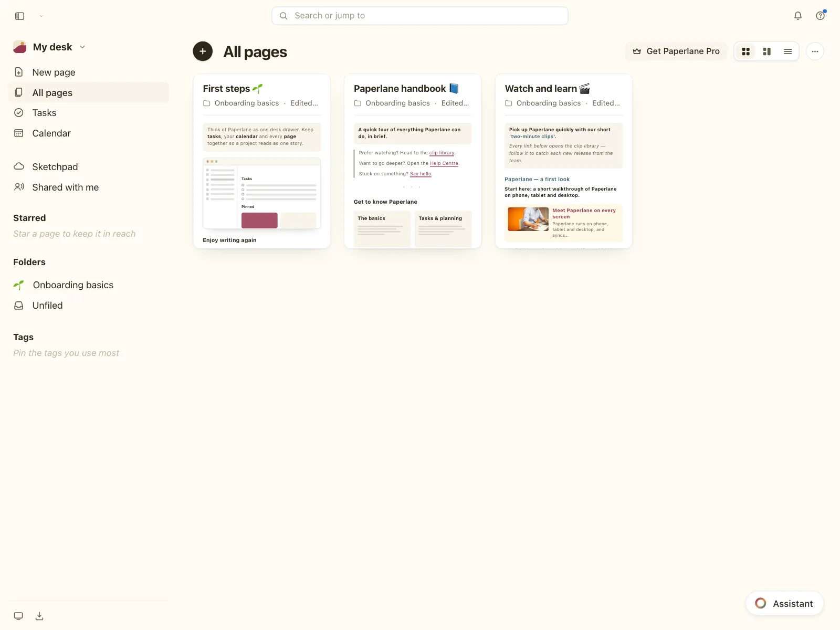
Task: Click the 'Enjoy writing again' text
Action: 229,240
